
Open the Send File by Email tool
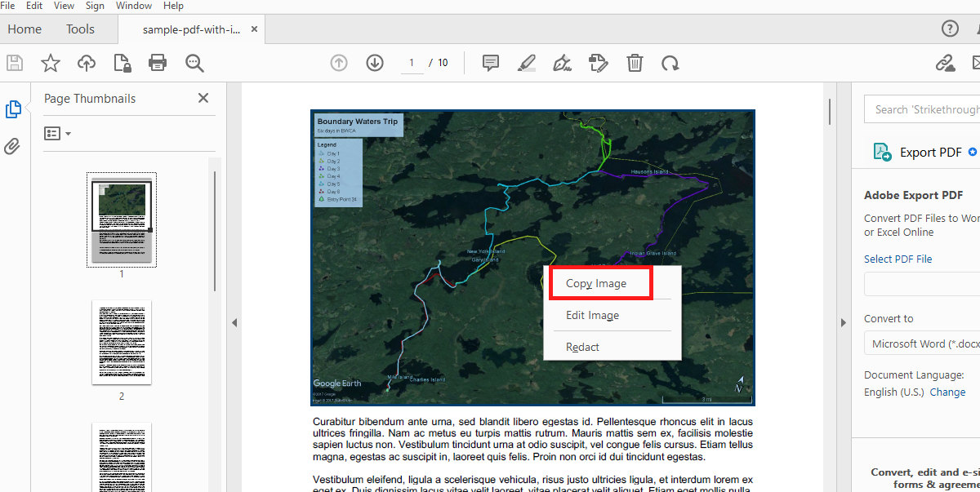pyautogui.click(x=975, y=62)
